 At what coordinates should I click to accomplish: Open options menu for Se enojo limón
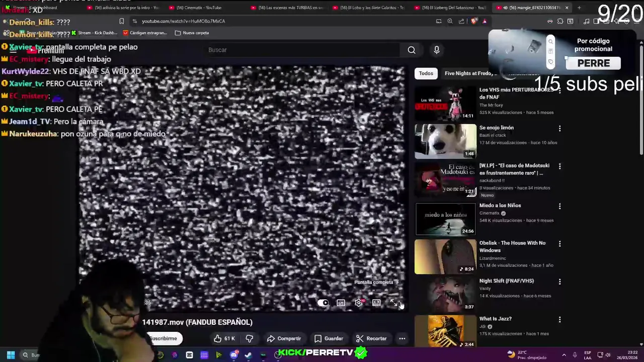point(559,128)
